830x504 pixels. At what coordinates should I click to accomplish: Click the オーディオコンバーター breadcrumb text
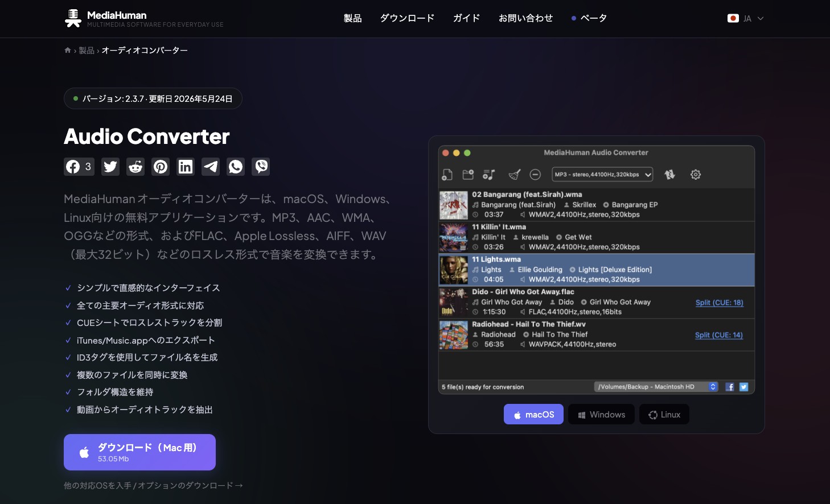145,50
